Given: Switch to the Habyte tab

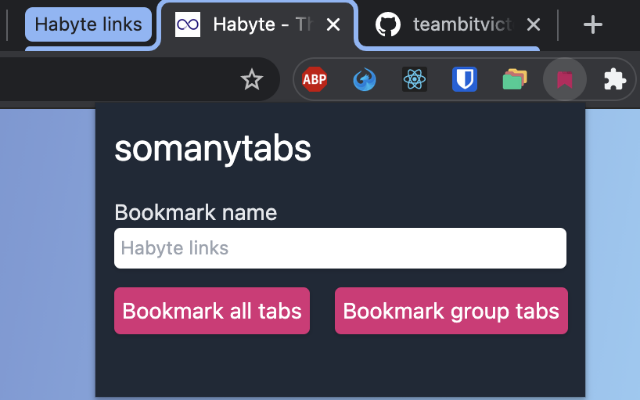Looking at the screenshot, I should pyautogui.click(x=258, y=25).
